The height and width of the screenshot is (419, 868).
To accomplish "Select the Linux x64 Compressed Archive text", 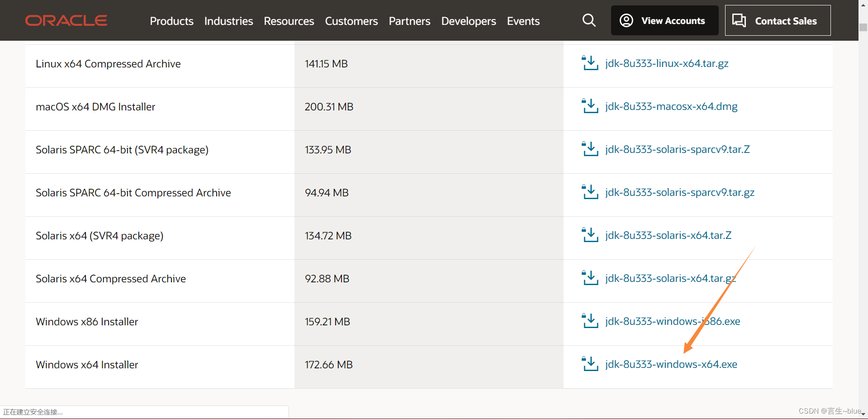I will coord(108,64).
